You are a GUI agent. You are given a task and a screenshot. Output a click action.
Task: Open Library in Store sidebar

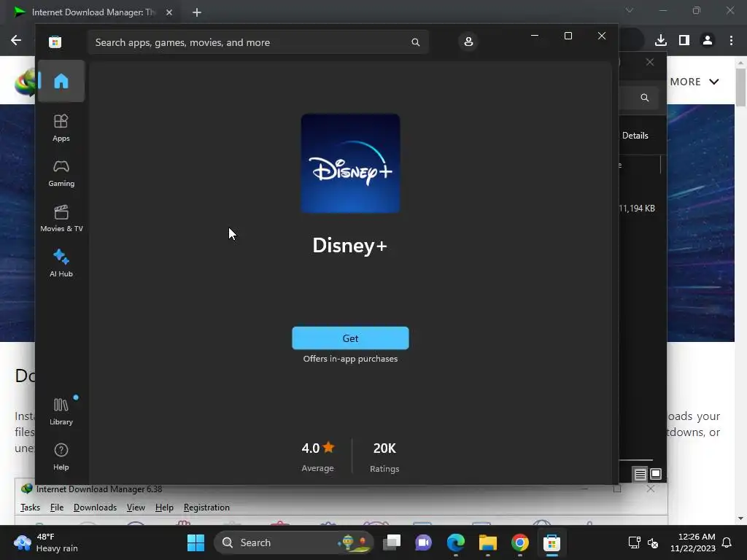(61, 411)
